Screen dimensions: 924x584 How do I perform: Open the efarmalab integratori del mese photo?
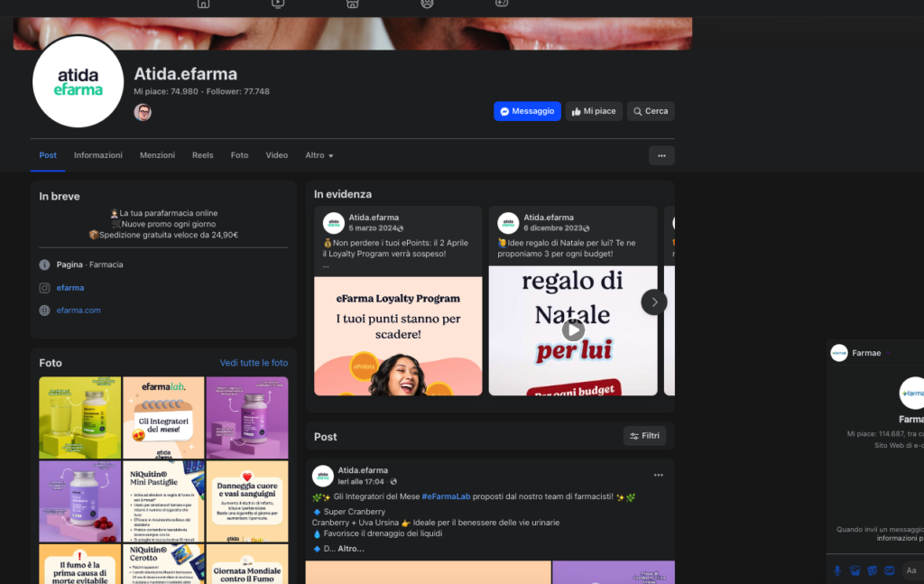click(x=163, y=417)
